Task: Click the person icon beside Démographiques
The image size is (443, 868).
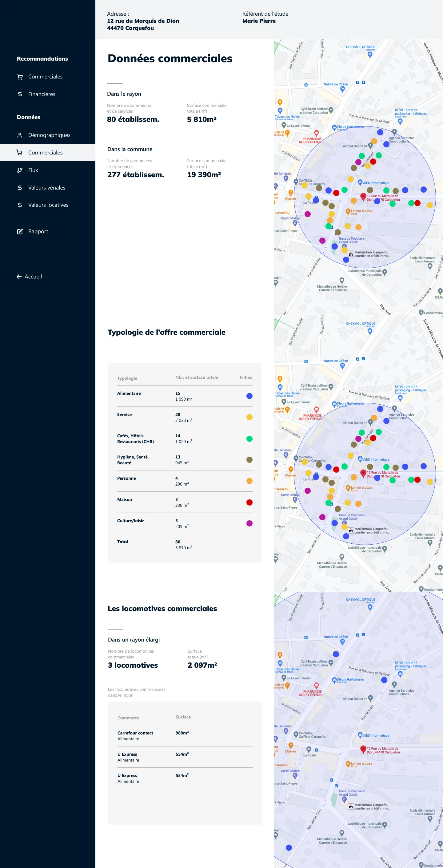Action: click(20, 135)
